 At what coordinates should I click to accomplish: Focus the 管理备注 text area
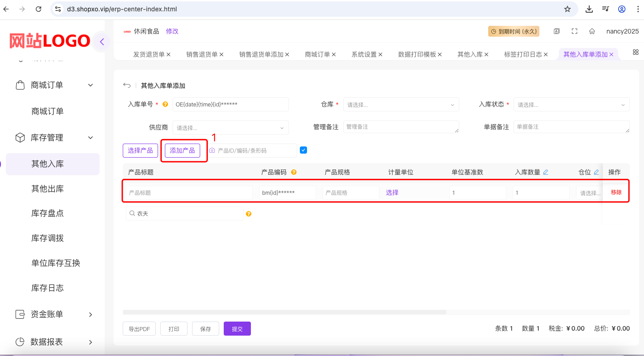[x=401, y=127]
